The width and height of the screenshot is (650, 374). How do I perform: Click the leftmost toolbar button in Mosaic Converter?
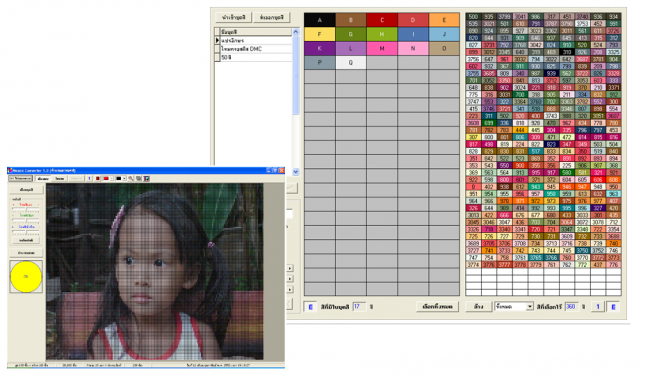21,178
